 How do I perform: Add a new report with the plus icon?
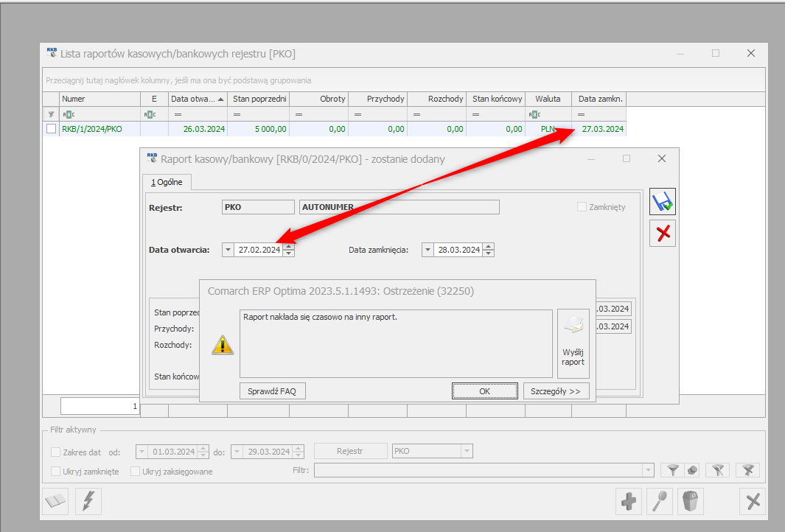coord(628,501)
